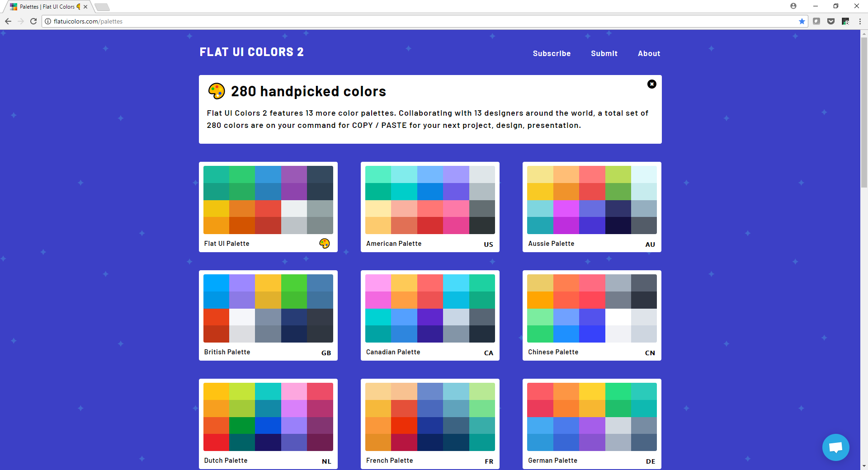
Task: Close the 280 handpicked colors banner
Action: click(x=651, y=84)
